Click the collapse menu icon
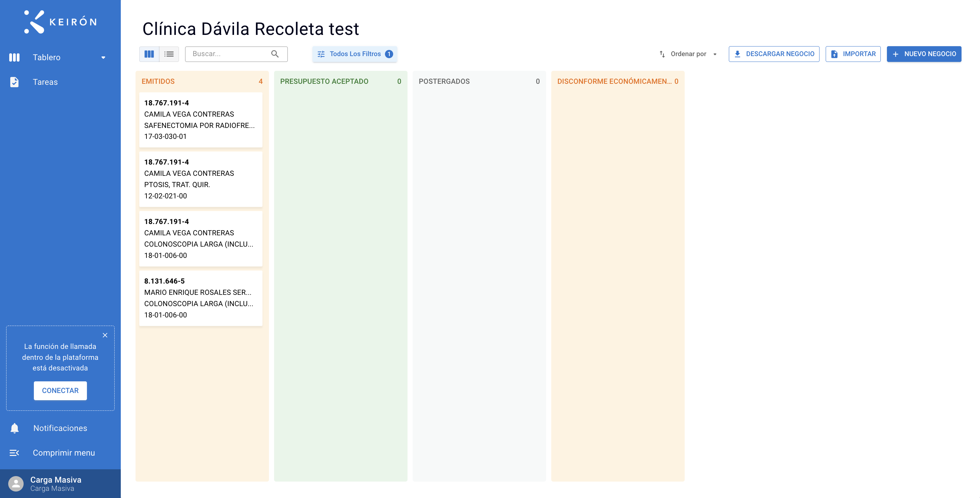Image resolution: width=980 pixels, height=498 pixels. pos(14,453)
